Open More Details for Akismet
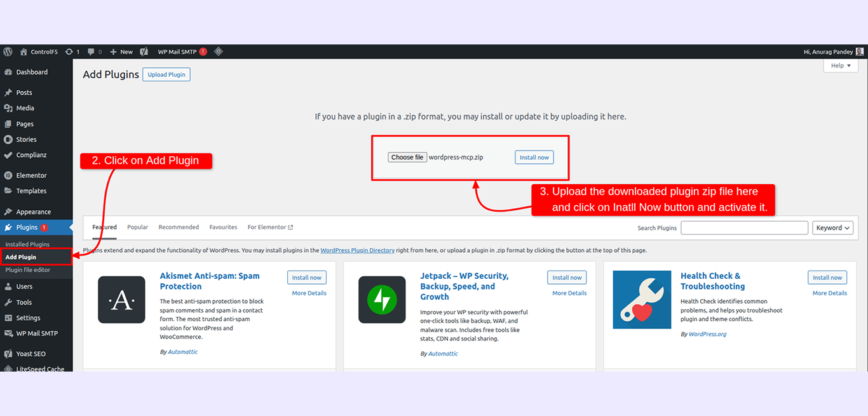Image resolution: width=868 pixels, height=416 pixels. pos(309,293)
